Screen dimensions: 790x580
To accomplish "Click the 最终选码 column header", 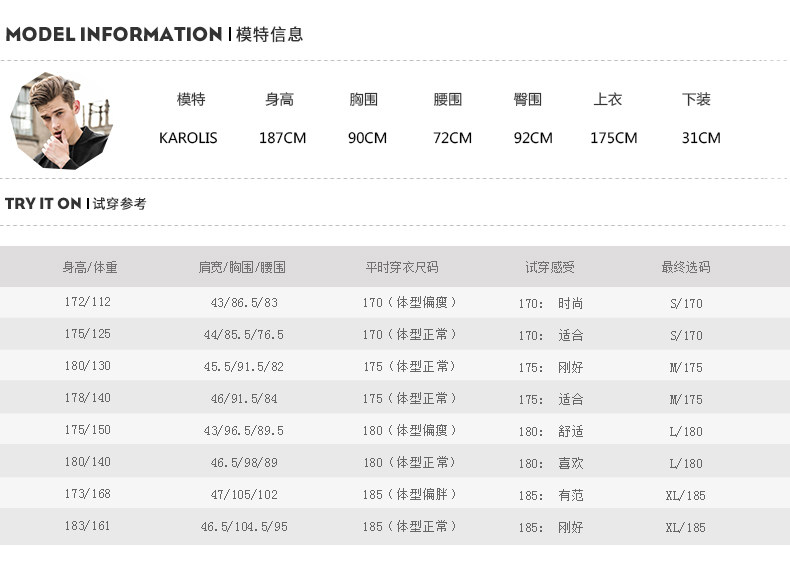I will pyautogui.click(x=685, y=267).
